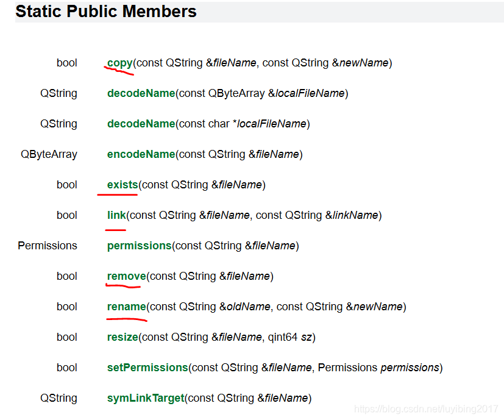Select the bool return type beside setPermissions

(x=67, y=368)
